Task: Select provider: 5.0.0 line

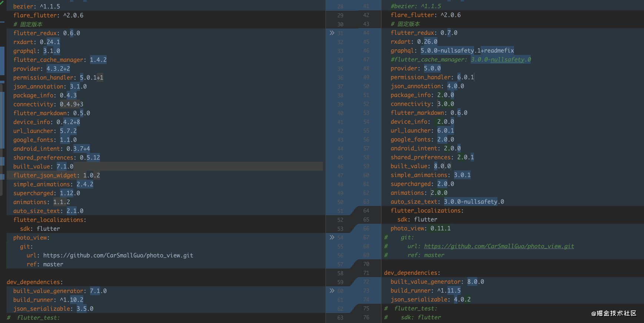Action: click(416, 68)
